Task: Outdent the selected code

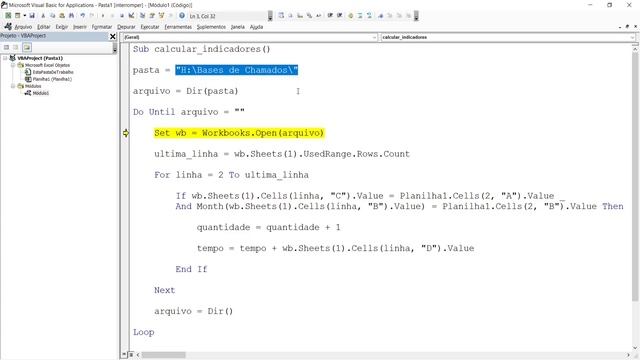Action: coord(340,16)
